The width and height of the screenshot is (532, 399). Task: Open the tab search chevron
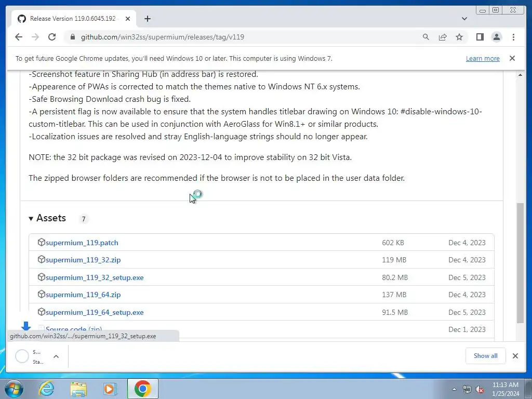point(464,19)
